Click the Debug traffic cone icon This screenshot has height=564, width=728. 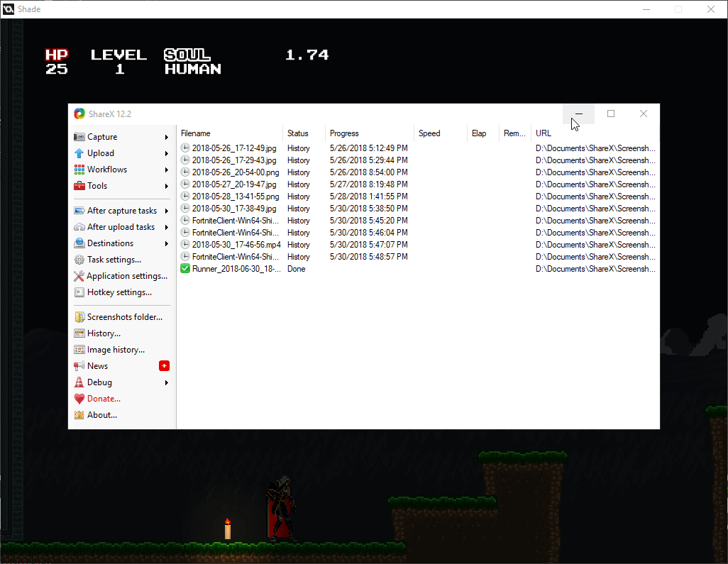79,382
